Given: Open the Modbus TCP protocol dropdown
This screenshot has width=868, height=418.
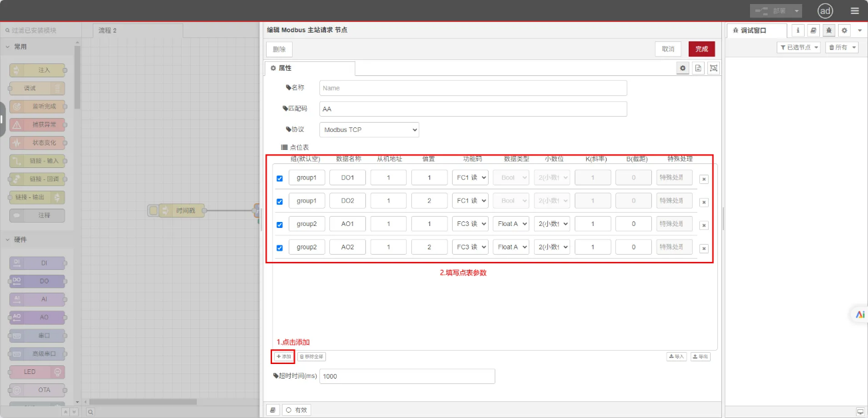Looking at the screenshot, I should 369,129.
